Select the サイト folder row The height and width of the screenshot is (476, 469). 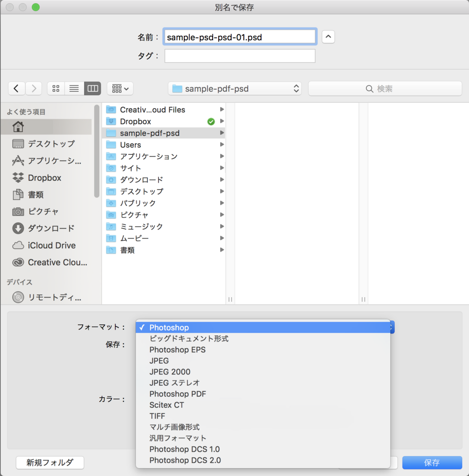coord(164,168)
